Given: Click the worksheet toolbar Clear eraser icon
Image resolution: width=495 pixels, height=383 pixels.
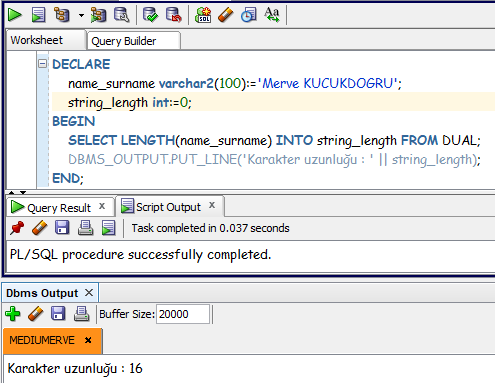Looking at the screenshot, I should click(x=226, y=15).
